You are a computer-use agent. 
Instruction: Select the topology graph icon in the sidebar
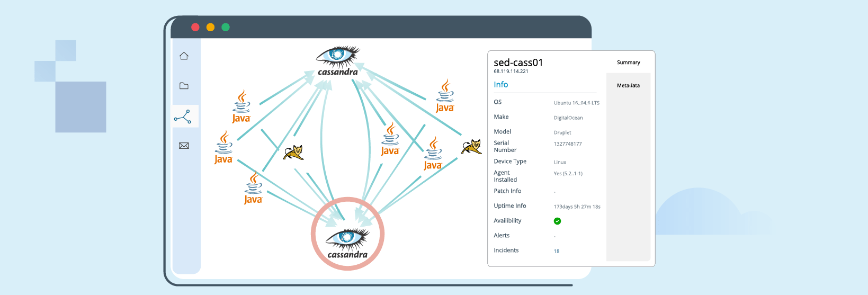[183, 117]
